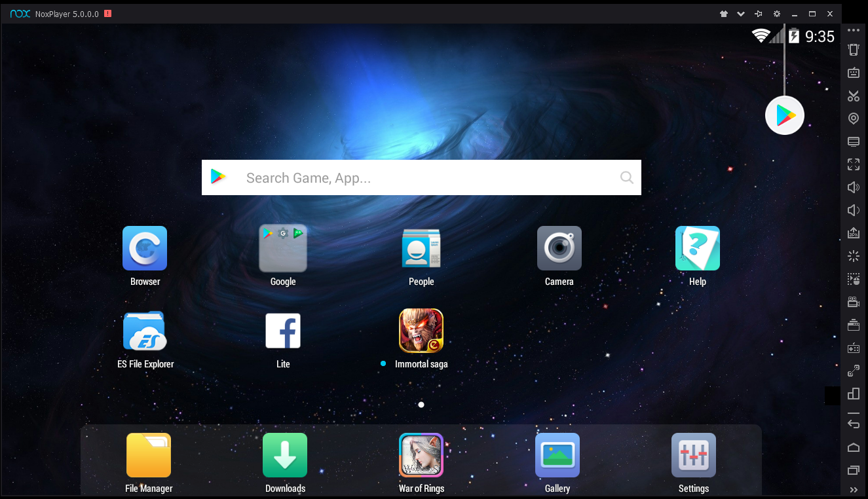Toggle the always-on-top pin icon in title bar
The image size is (868, 499).
point(759,14)
